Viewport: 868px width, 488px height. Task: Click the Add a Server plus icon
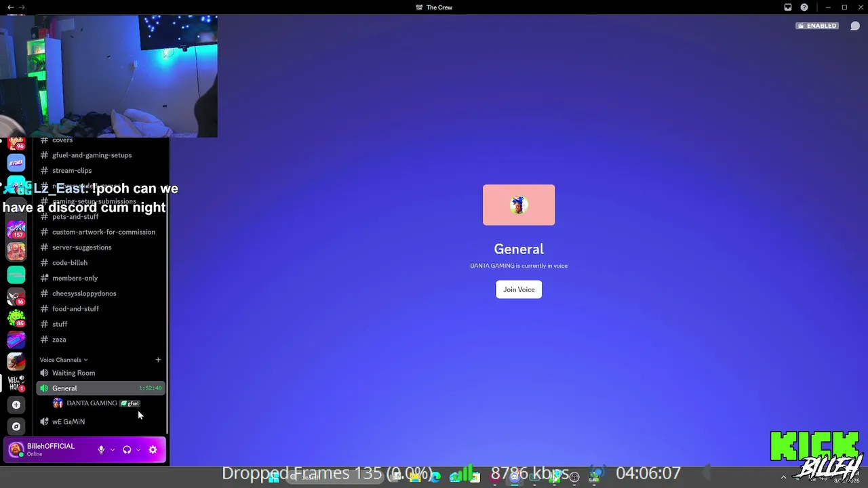(x=16, y=405)
